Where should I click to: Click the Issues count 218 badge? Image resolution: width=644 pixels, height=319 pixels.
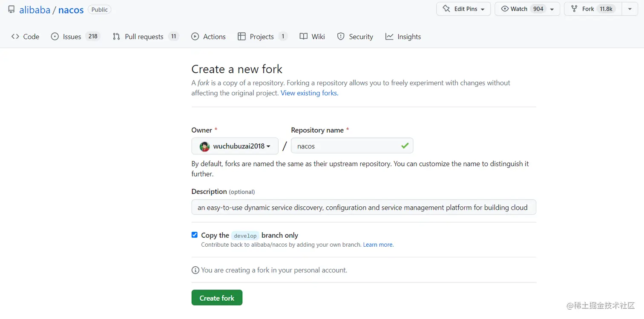[93, 37]
